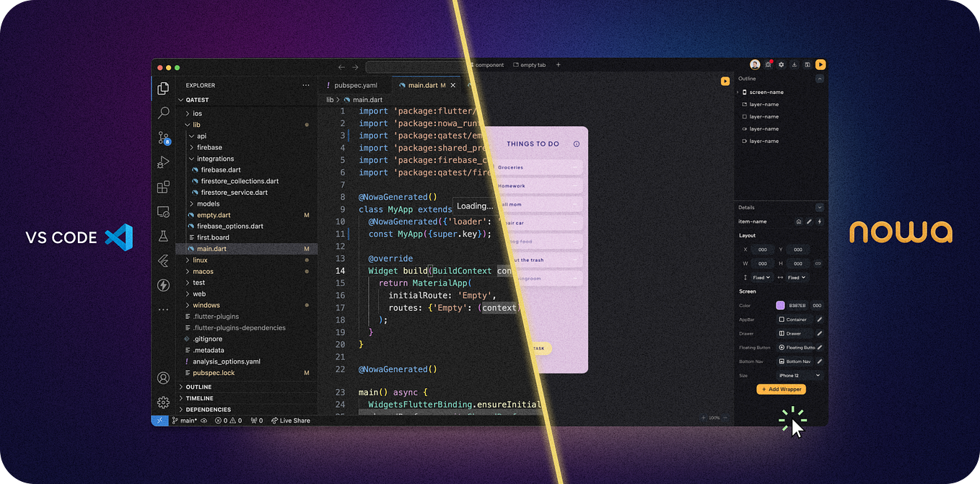Click the edit pencil next to item-name
This screenshot has height=484, width=980.
(809, 222)
